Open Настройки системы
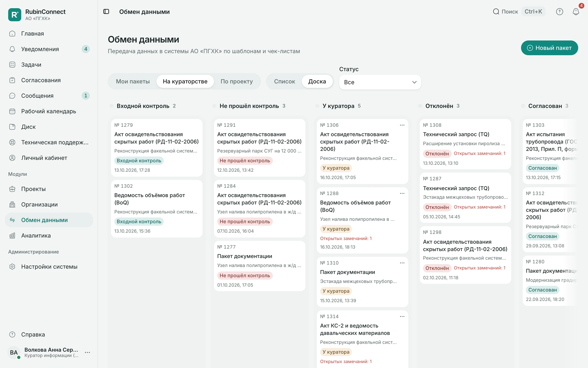The image size is (588, 368). [49, 267]
